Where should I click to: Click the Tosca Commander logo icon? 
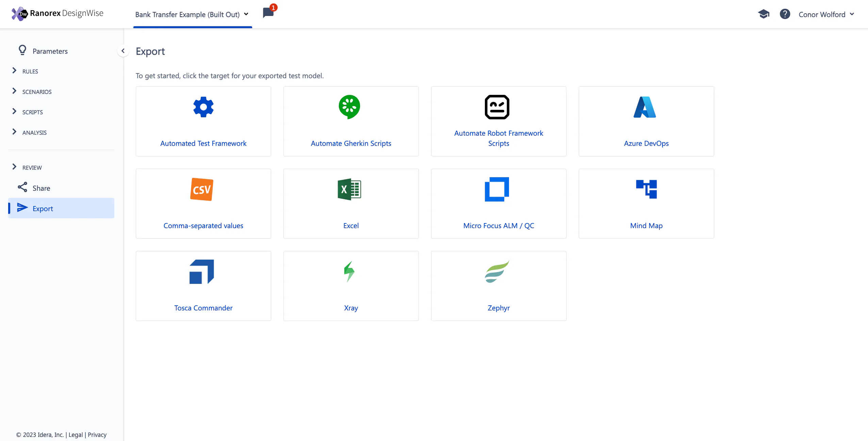pos(202,272)
